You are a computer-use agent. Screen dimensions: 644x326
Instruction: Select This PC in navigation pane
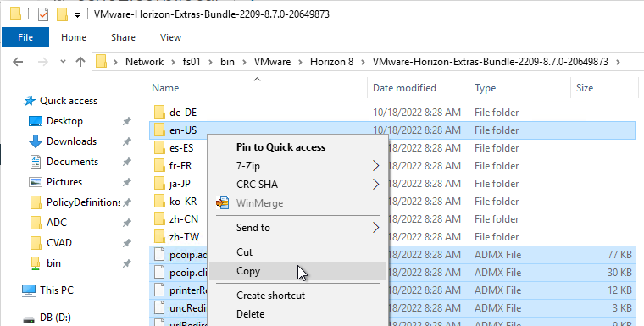[57, 290]
